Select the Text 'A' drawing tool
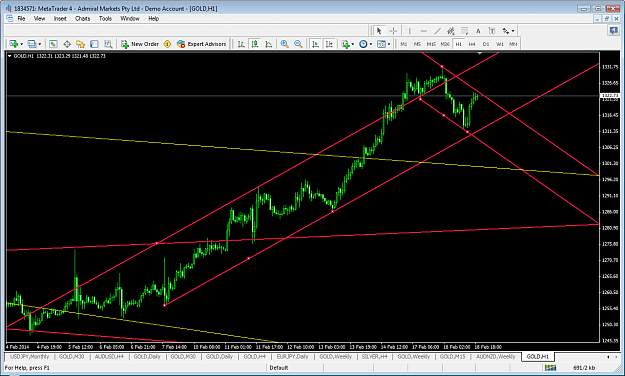 tap(478, 31)
